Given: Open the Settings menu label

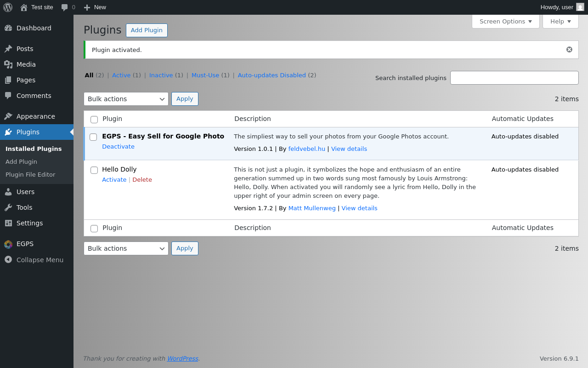Looking at the screenshot, I should (x=29, y=223).
